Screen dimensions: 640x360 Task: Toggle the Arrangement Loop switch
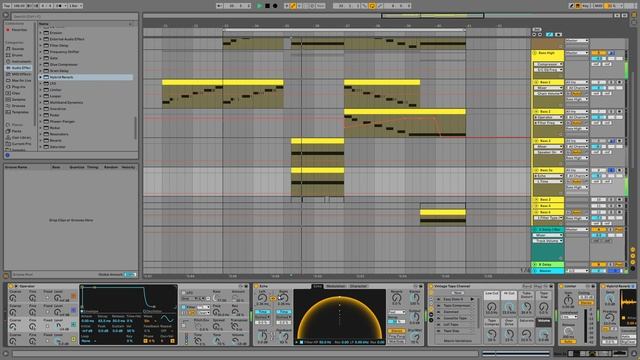tap(372, 6)
